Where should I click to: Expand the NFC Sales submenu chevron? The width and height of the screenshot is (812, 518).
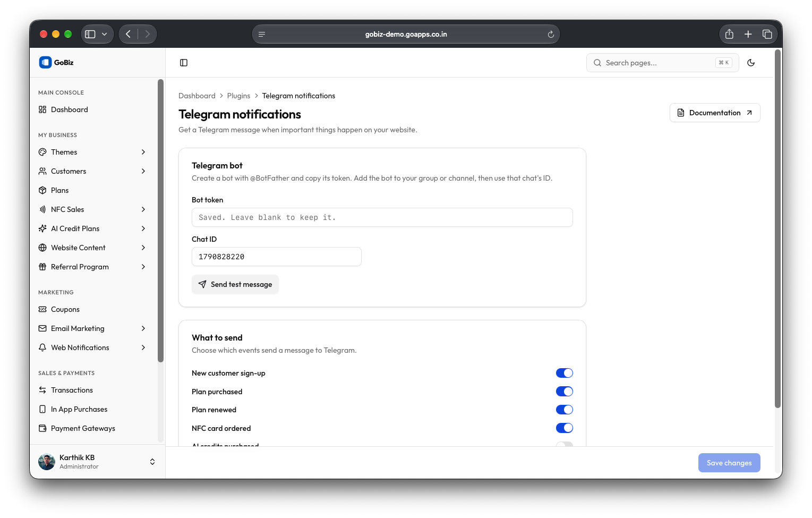coord(143,209)
